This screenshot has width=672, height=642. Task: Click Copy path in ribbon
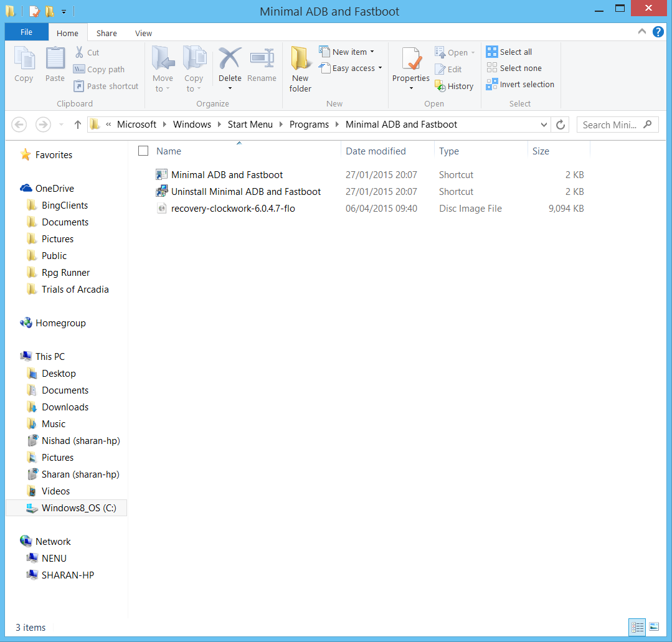(x=99, y=69)
